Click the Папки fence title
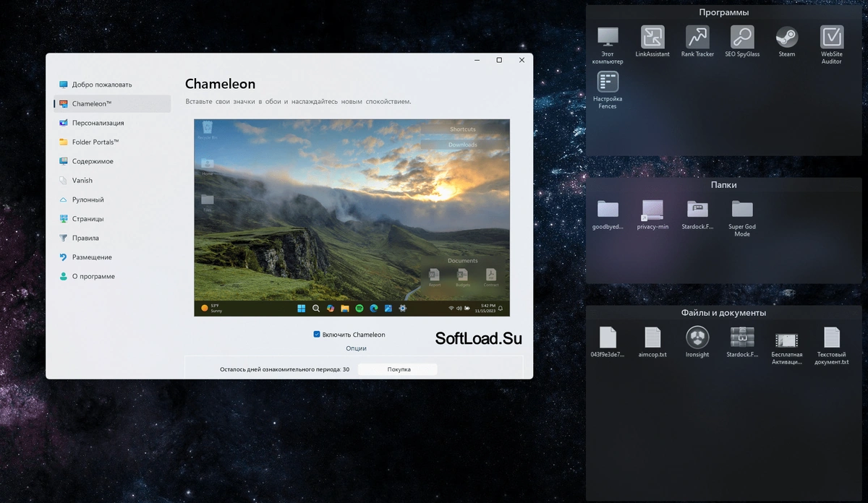The width and height of the screenshot is (868, 503). [x=723, y=185]
